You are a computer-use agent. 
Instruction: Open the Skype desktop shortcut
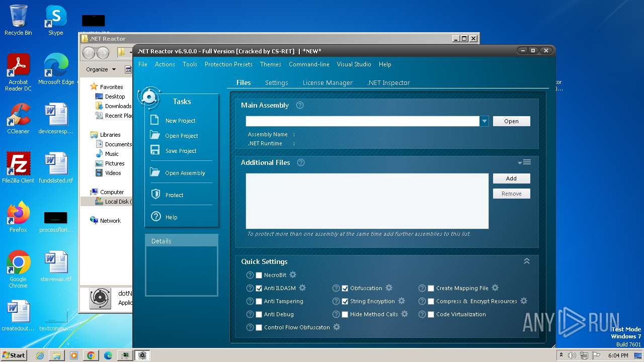coord(55,21)
